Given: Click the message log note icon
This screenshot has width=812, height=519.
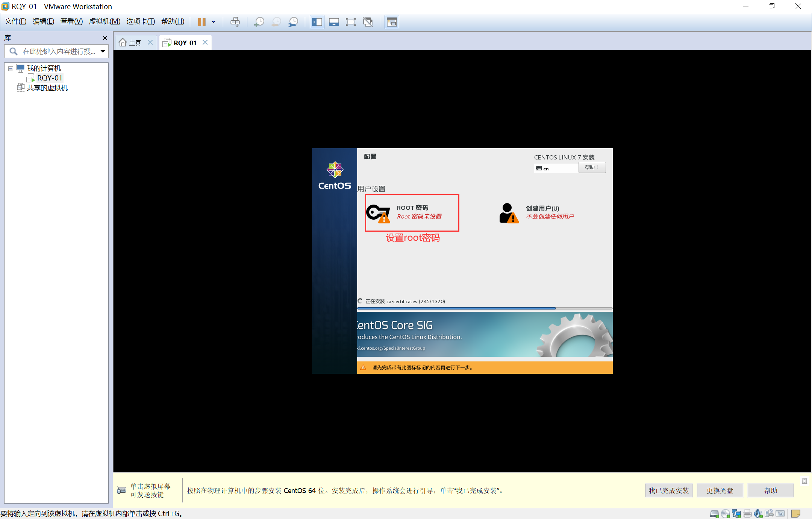Looking at the screenshot, I should pyautogui.click(x=796, y=513).
